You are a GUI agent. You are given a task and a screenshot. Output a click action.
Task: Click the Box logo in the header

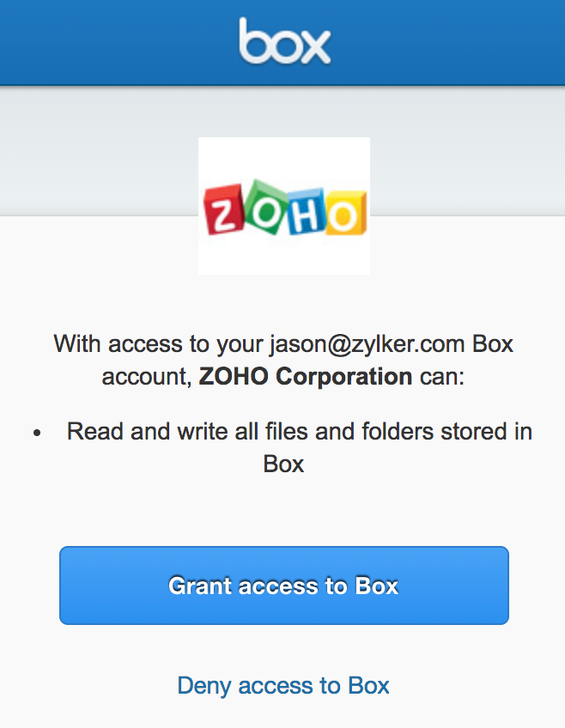pos(284,42)
